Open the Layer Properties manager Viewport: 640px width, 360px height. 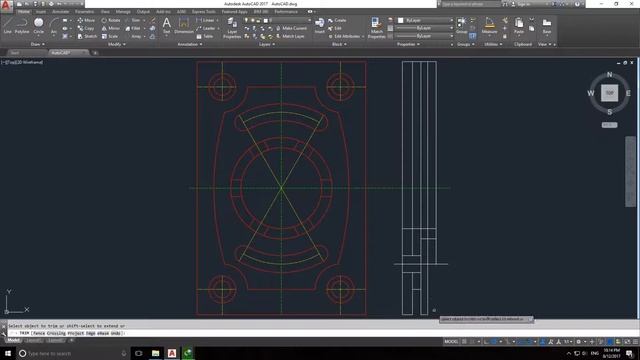click(232, 28)
